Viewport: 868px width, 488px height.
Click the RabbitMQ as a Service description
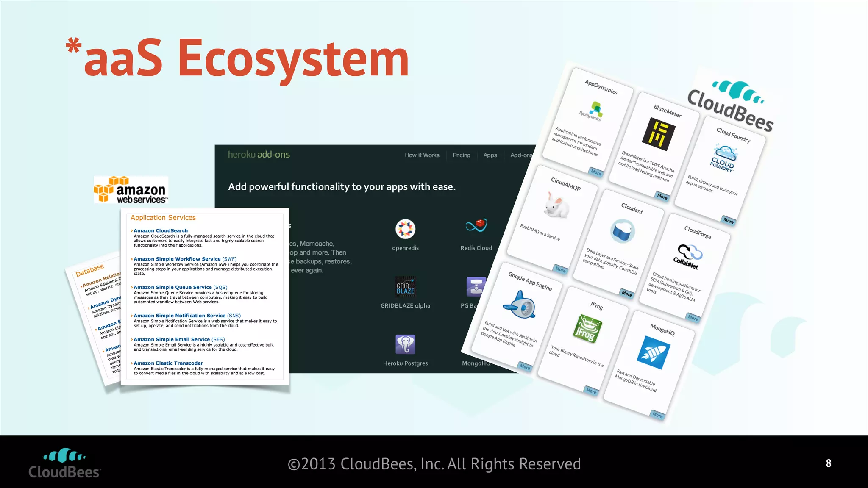540,233
